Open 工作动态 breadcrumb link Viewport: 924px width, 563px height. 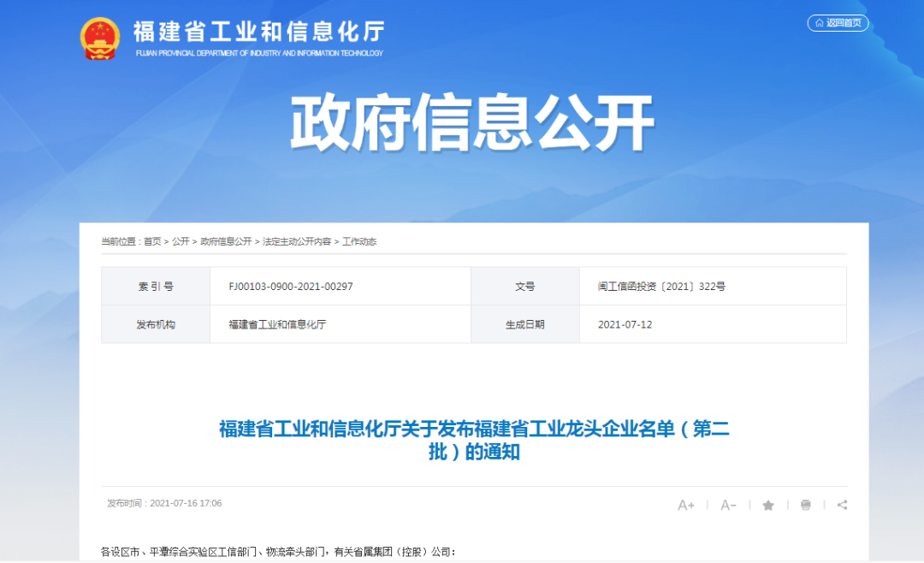pos(359,241)
